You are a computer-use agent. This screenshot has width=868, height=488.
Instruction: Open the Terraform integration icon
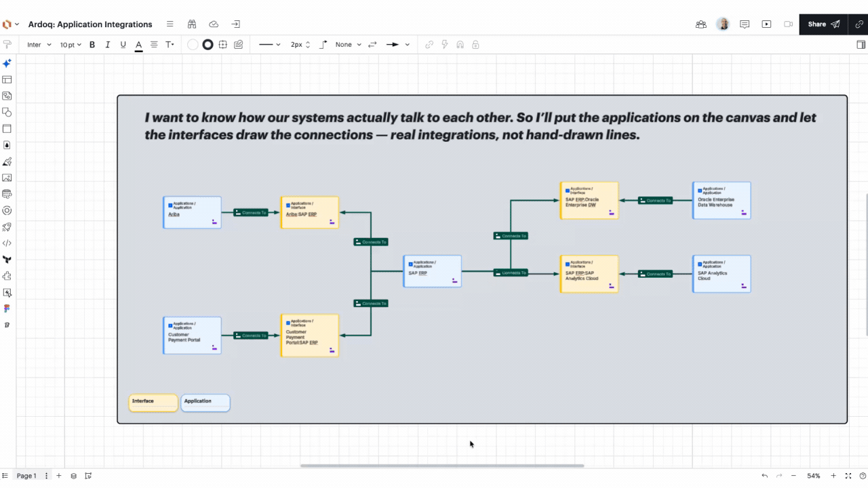7,260
